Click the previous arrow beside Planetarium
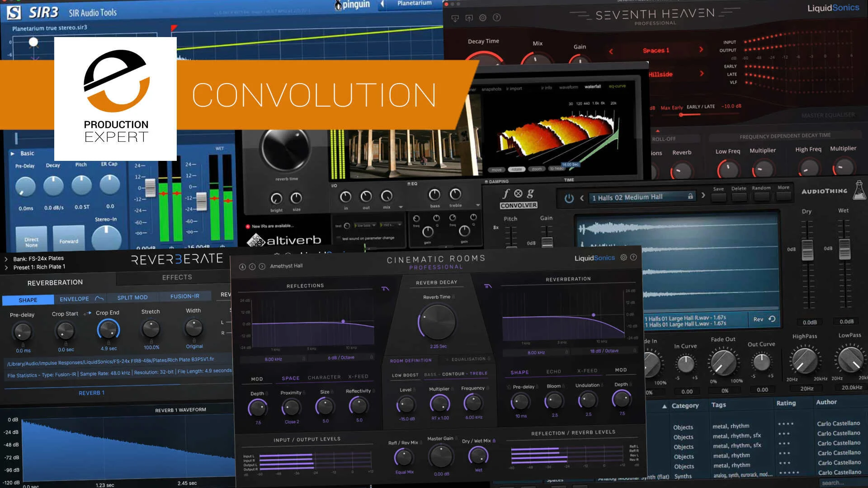 [x=382, y=4]
